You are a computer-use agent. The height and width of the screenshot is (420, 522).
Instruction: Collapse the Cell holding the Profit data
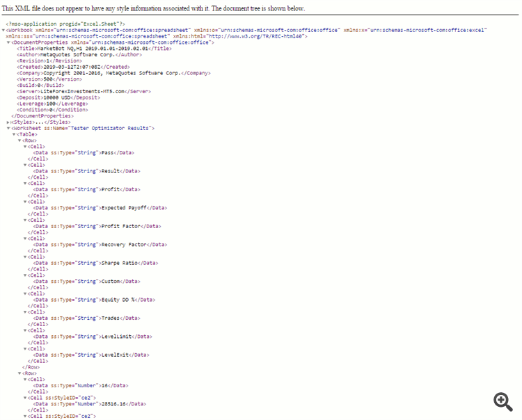(25, 184)
